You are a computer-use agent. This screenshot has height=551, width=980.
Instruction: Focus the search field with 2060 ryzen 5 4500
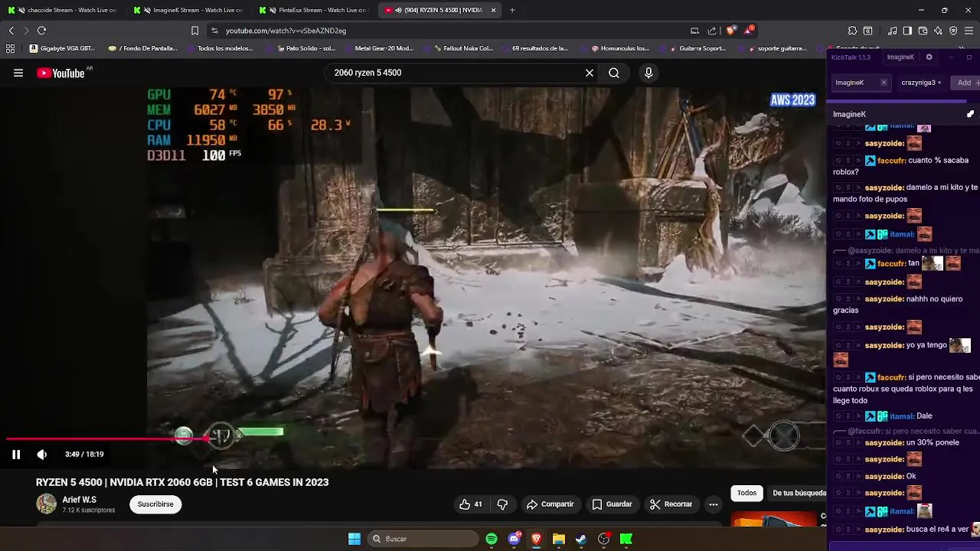[456, 73]
